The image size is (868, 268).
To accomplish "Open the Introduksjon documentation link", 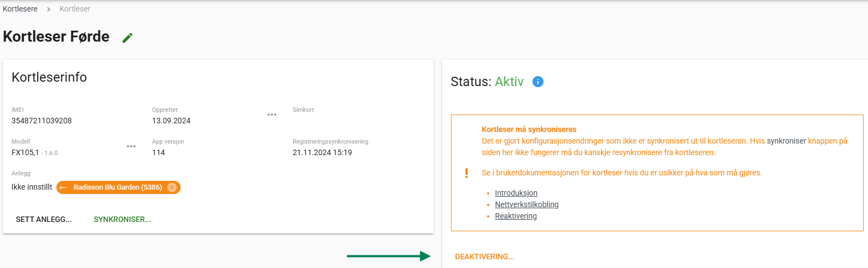I will click(x=516, y=193).
